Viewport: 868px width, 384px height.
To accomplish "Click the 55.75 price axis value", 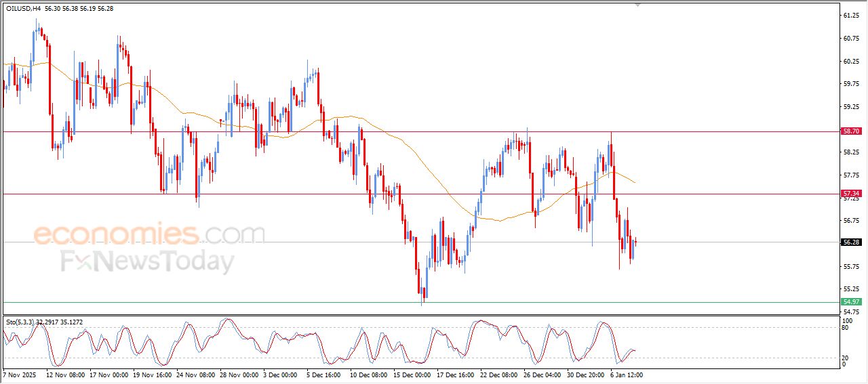I will pos(850,266).
